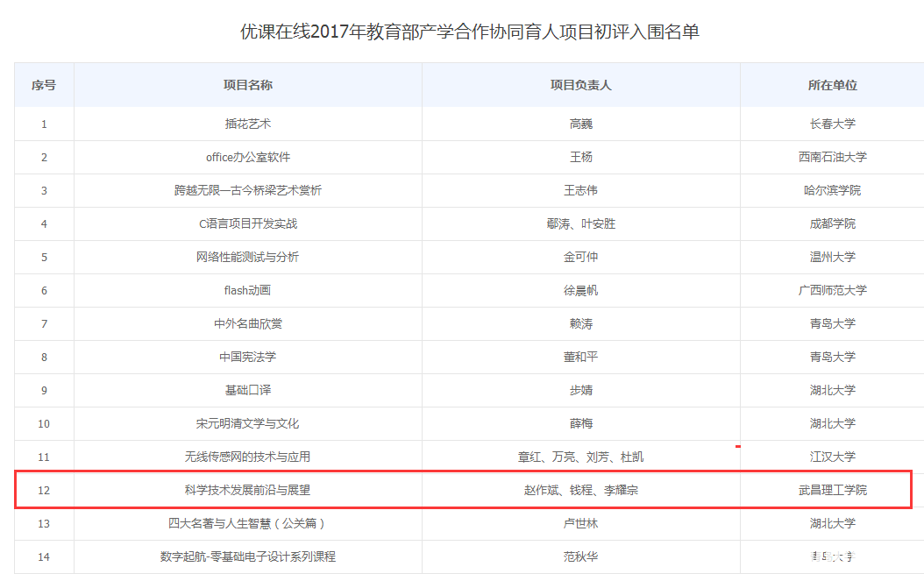The height and width of the screenshot is (574, 924).
Task: Click the office办公室软件 project cell
Action: (248, 157)
